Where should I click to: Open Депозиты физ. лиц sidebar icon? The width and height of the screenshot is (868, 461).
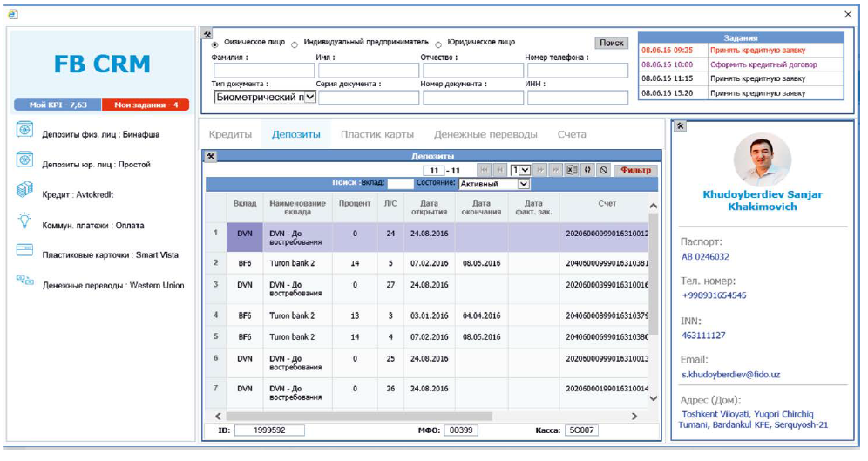[x=24, y=130]
